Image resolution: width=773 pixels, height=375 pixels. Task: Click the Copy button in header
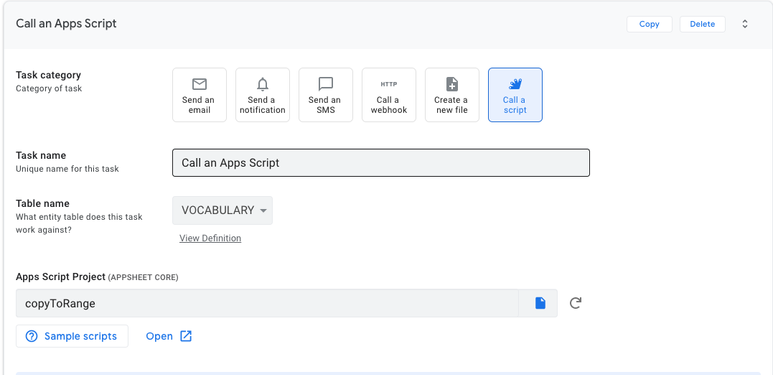(649, 24)
